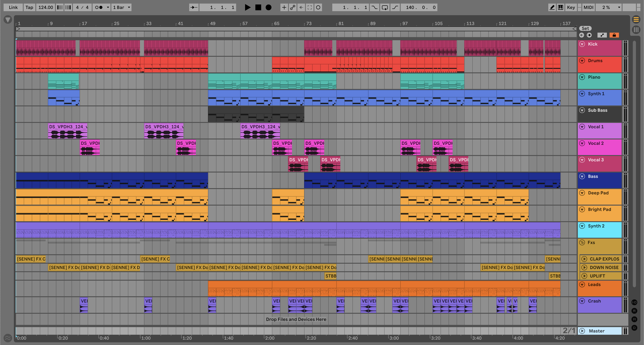Select the Piano clip starting at bar 9
The width and height of the screenshot is (644, 345).
64,81
